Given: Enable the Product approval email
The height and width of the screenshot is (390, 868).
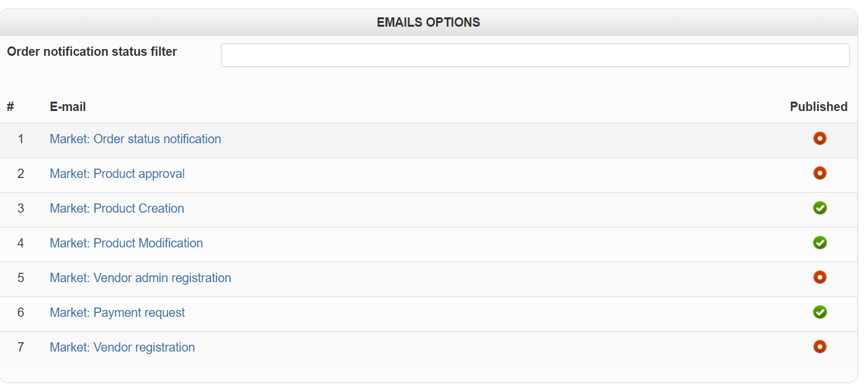Looking at the screenshot, I should [x=820, y=173].
